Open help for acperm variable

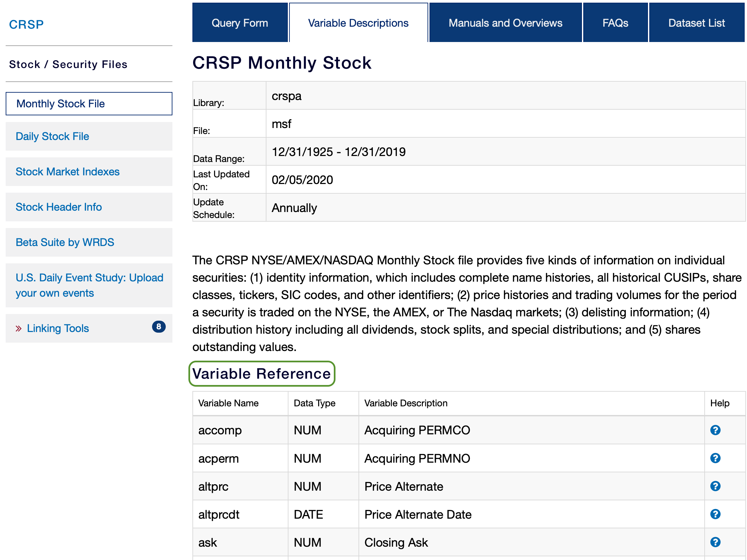[x=715, y=458]
